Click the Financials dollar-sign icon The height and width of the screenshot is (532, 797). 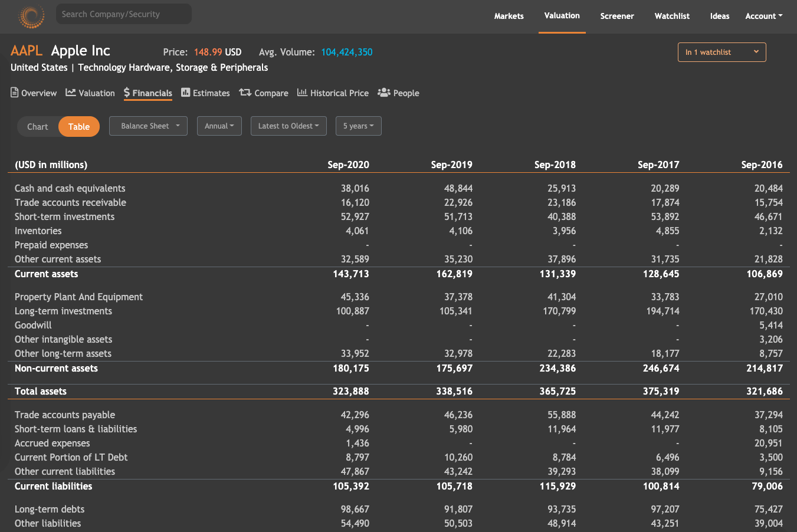(127, 93)
